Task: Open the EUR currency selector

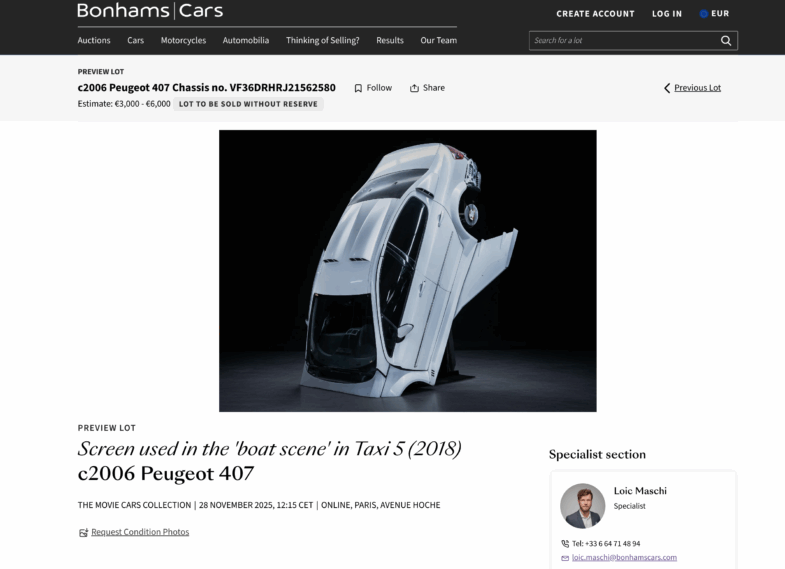Action: coord(714,14)
